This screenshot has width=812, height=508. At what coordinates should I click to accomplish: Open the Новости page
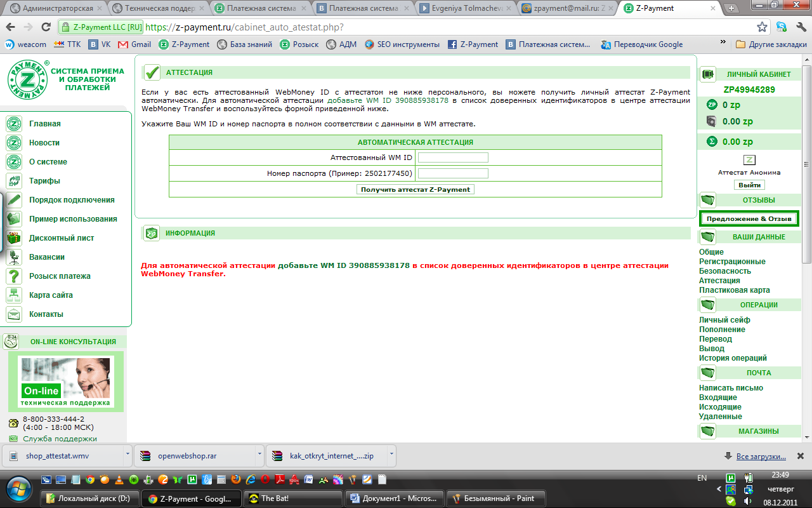[x=44, y=143]
